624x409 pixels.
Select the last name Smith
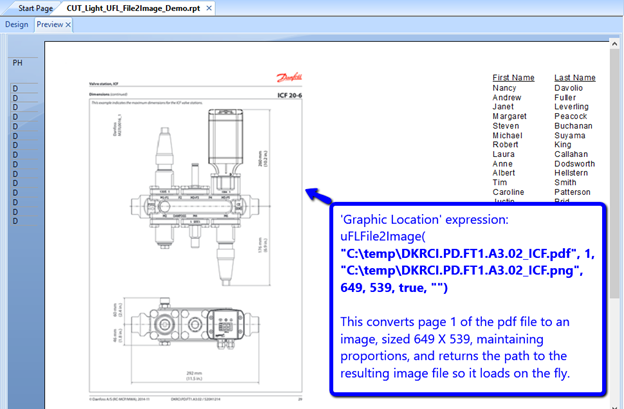coord(565,182)
